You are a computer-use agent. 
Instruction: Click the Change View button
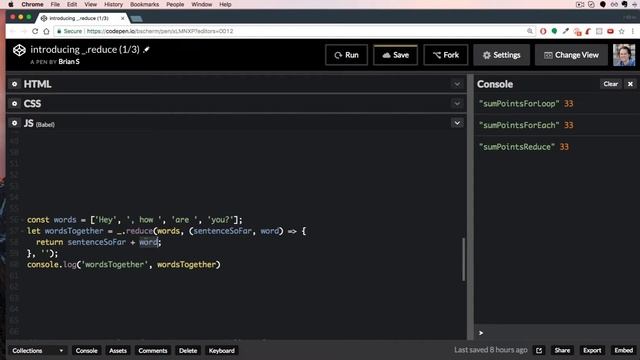[x=571, y=55]
